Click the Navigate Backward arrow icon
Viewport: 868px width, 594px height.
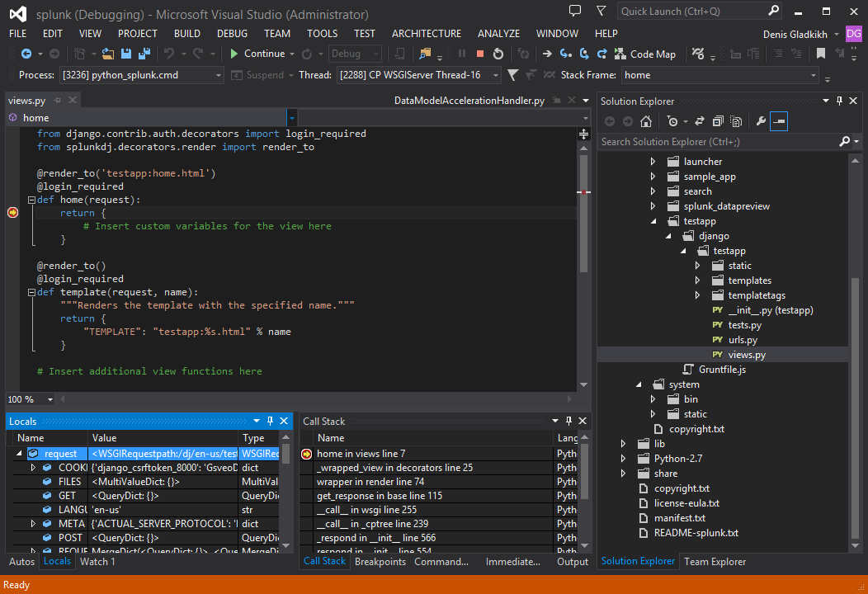point(26,54)
